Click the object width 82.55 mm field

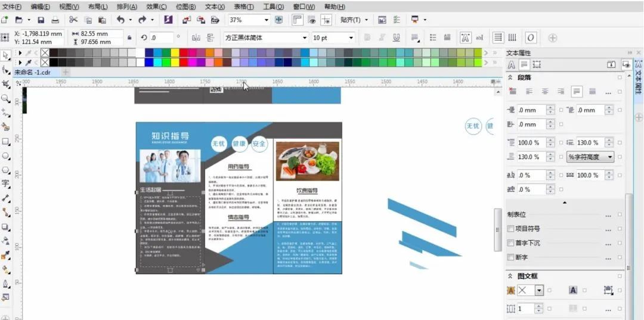point(101,33)
